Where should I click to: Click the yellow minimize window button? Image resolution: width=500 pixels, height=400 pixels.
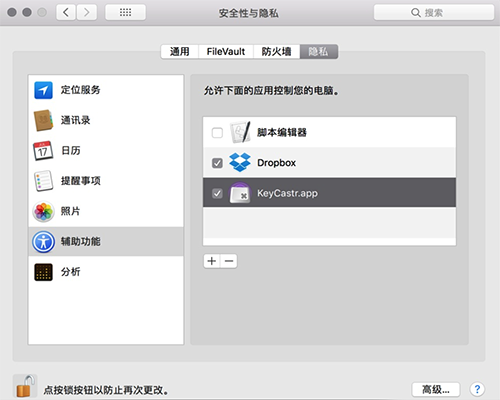point(27,12)
